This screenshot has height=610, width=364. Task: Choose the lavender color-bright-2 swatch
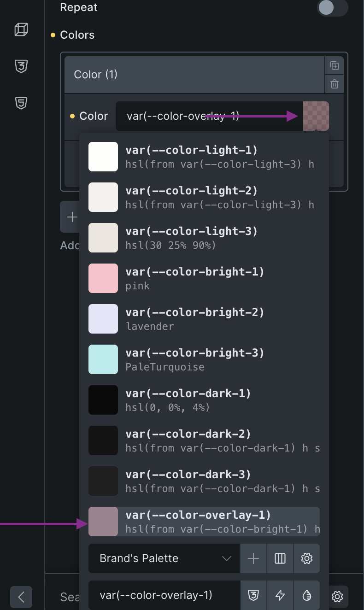point(103,319)
